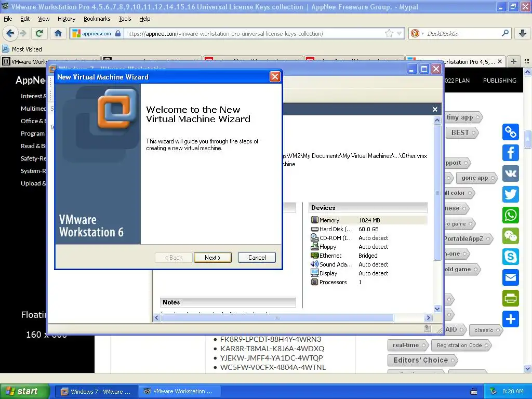The height and width of the screenshot is (399, 532).
Task: Click the BEST tag
Action: 462,132
